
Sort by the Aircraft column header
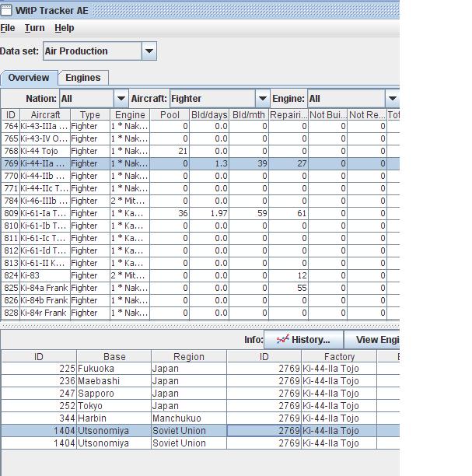pyautogui.click(x=45, y=115)
